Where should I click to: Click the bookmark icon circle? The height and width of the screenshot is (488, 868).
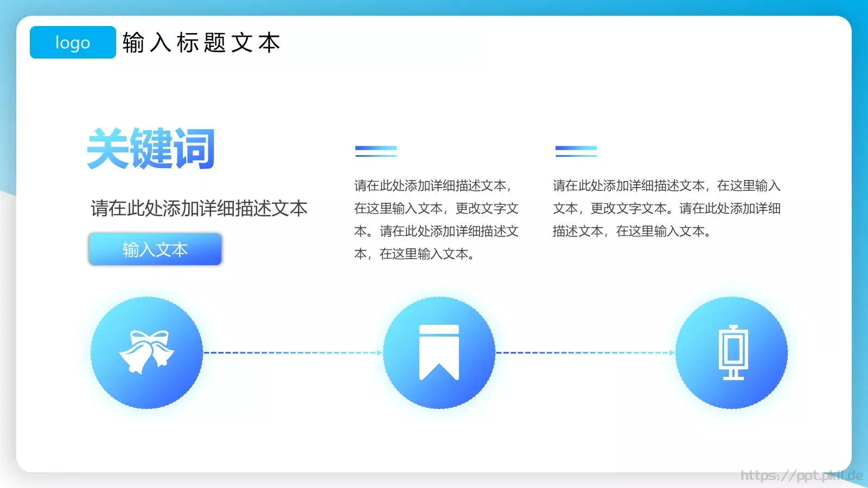(439, 352)
